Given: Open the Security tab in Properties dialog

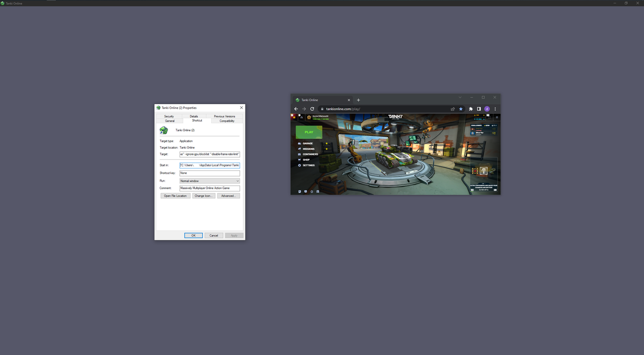Looking at the screenshot, I should coord(169,116).
